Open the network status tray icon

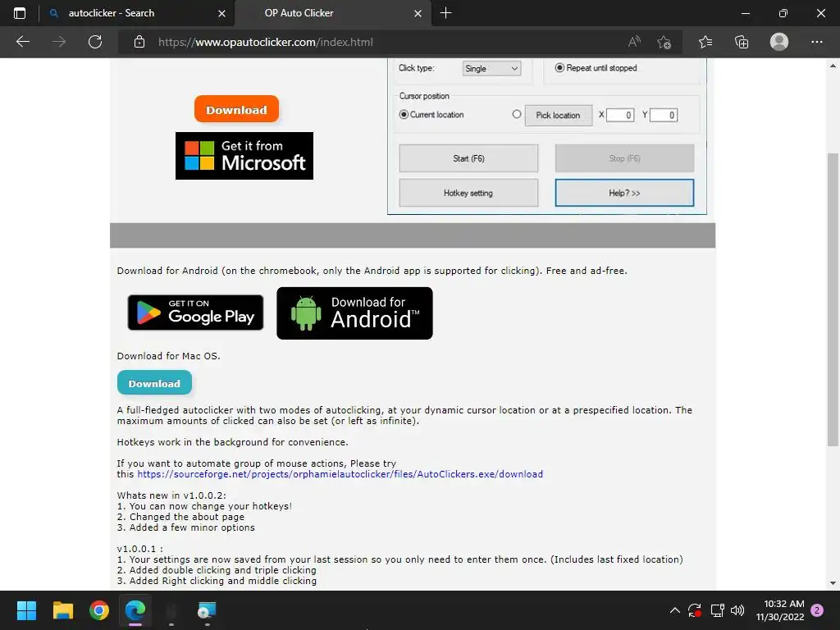tap(717, 610)
